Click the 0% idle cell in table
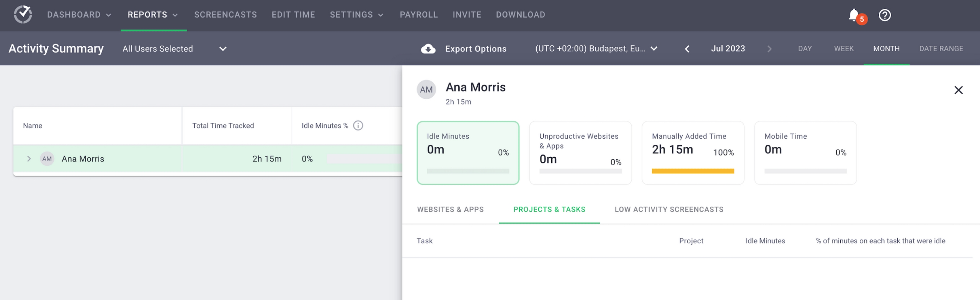This screenshot has width=980, height=300. 307,159
